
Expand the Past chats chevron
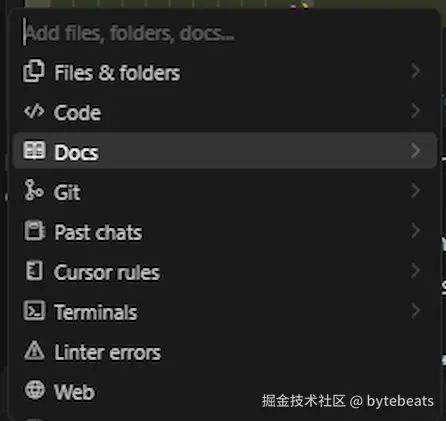click(x=415, y=231)
